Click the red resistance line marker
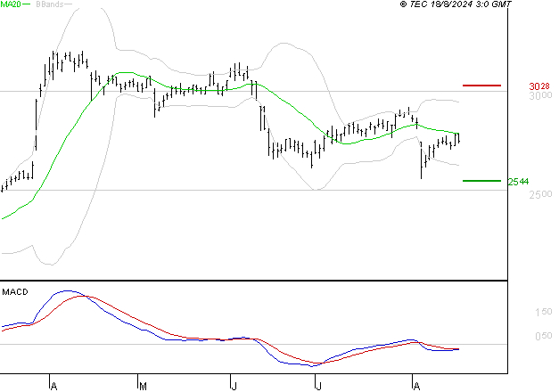This screenshot has height=392, width=559. (481, 86)
